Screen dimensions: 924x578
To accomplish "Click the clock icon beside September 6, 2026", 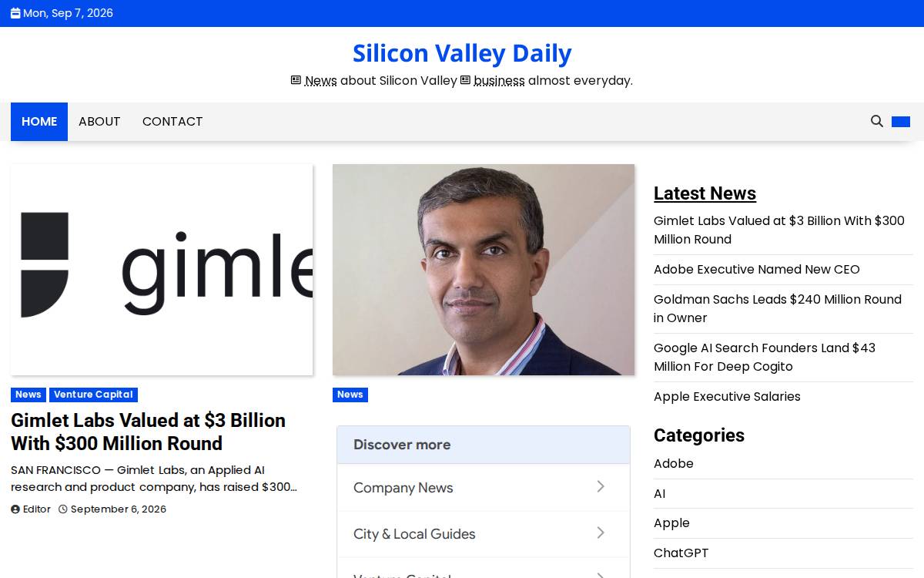I will (63, 509).
